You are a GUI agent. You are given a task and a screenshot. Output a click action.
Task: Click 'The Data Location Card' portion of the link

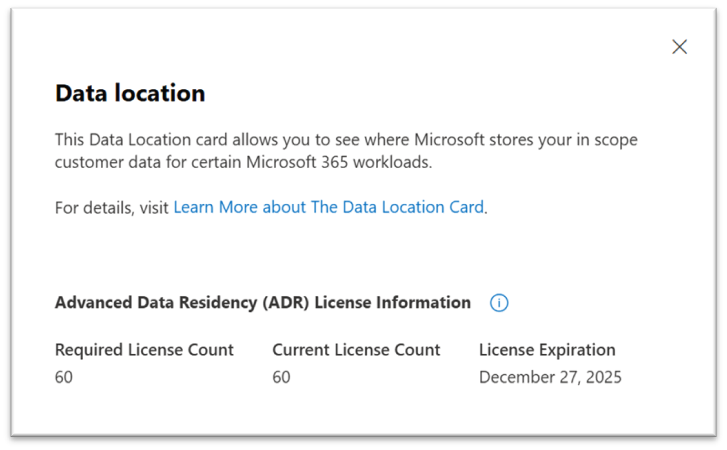(x=397, y=207)
